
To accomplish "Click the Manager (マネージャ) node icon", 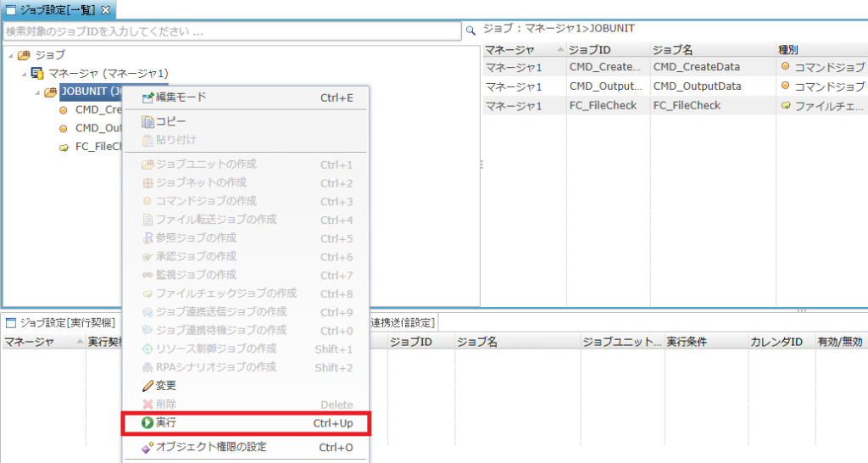I will 37,74.
